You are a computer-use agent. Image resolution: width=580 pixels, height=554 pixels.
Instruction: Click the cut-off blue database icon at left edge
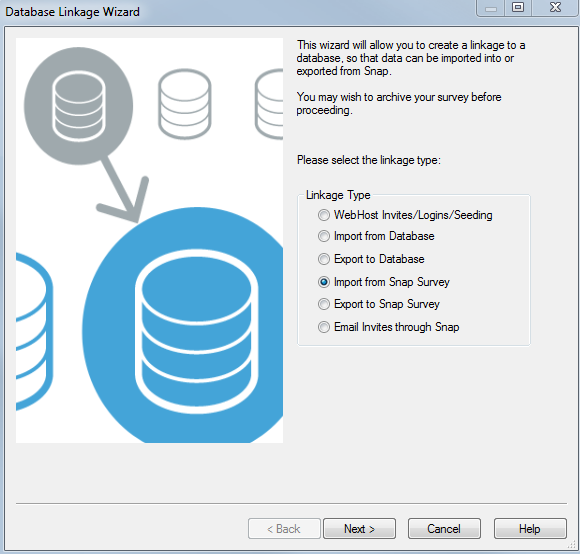(34, 331)
